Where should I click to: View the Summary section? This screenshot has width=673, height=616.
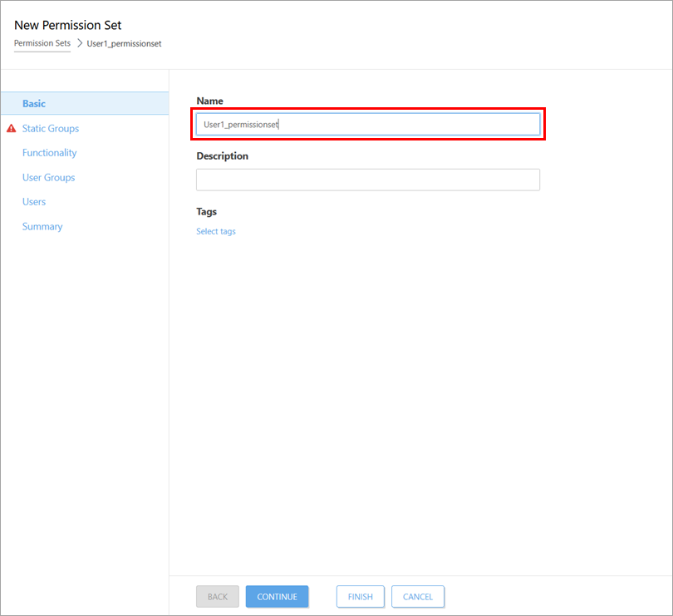[x=42, y=227]
